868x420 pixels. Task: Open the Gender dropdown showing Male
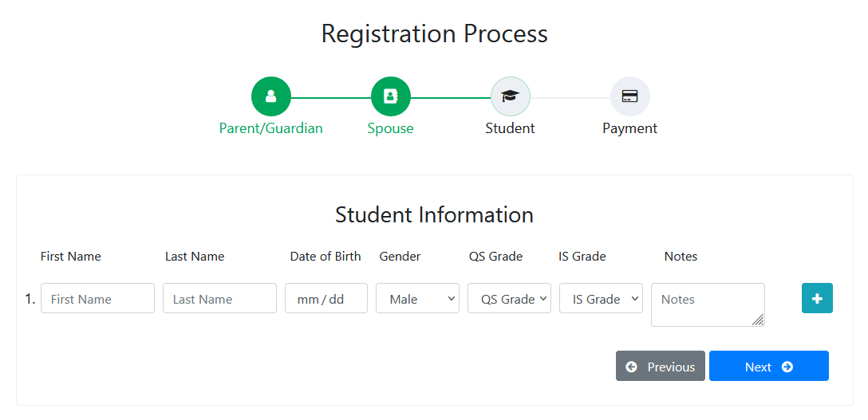pyautogui.click(x=417, y=298)
